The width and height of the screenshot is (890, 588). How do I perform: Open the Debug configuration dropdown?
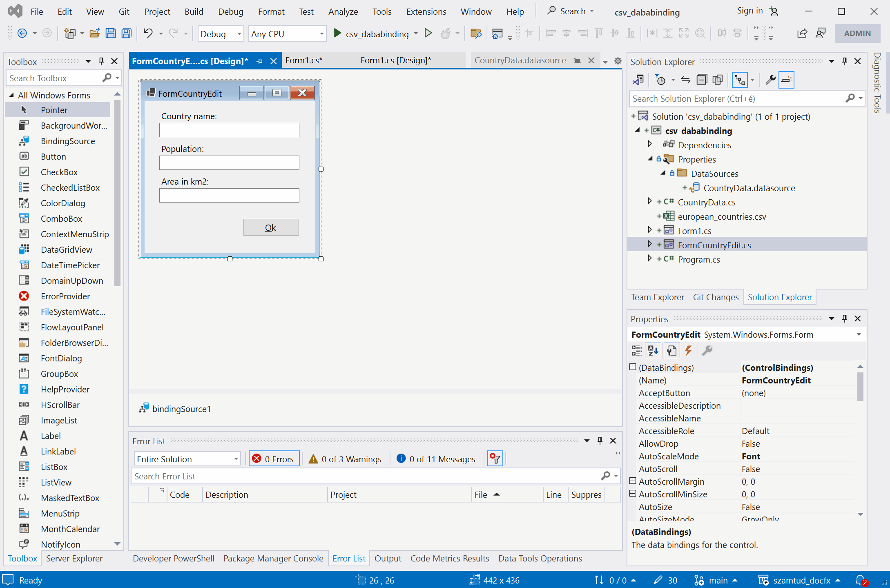click(x=239, y=34)
